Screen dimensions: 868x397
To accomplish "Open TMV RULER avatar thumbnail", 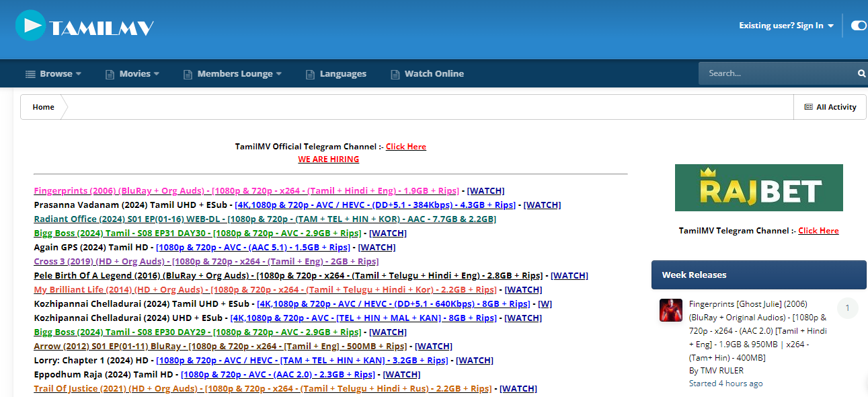I will (671, 310).
